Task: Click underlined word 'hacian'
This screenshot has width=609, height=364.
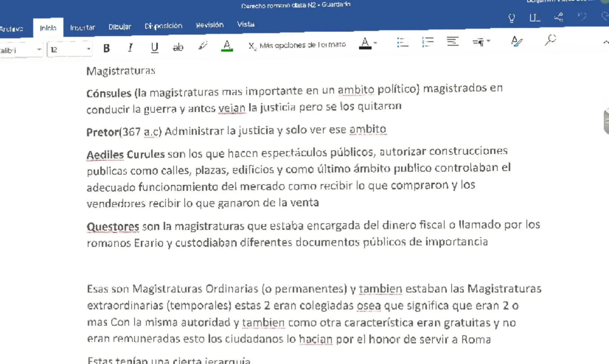Action: [316, 339]
